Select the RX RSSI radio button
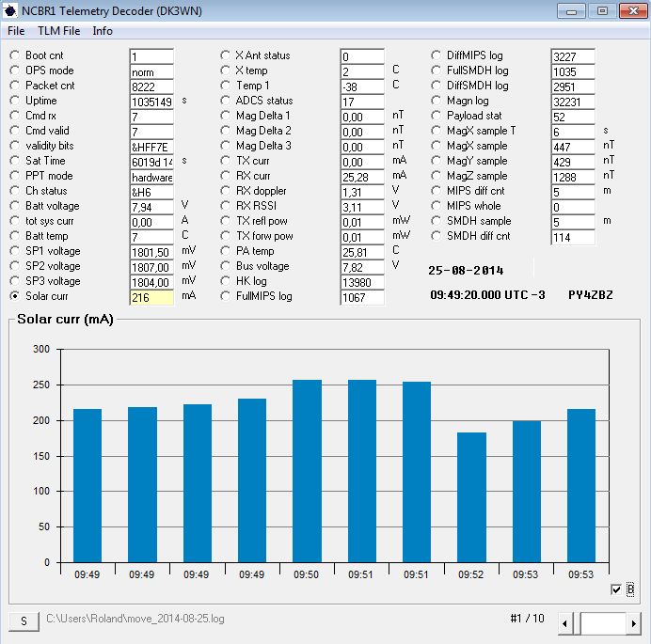Screen dimensions: 651x644 coord(225,206)
